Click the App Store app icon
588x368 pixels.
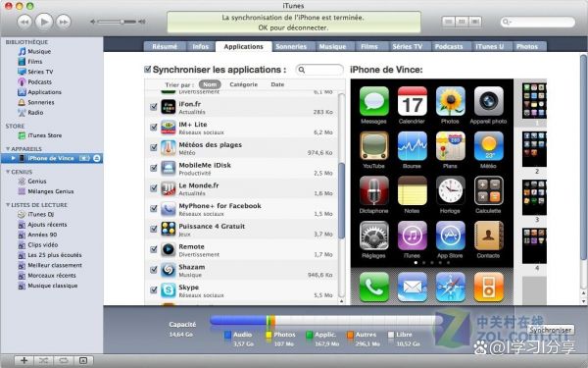451,236
